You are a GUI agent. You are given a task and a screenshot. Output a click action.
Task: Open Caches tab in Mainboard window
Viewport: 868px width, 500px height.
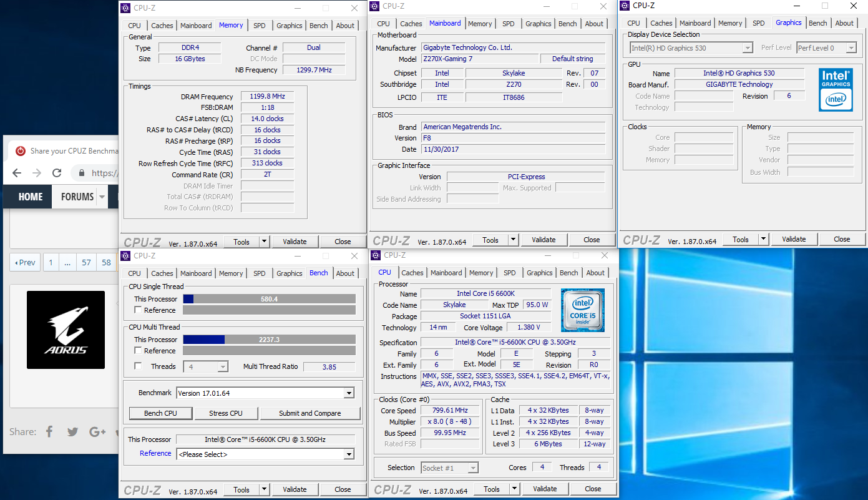[x=411, y=24]
